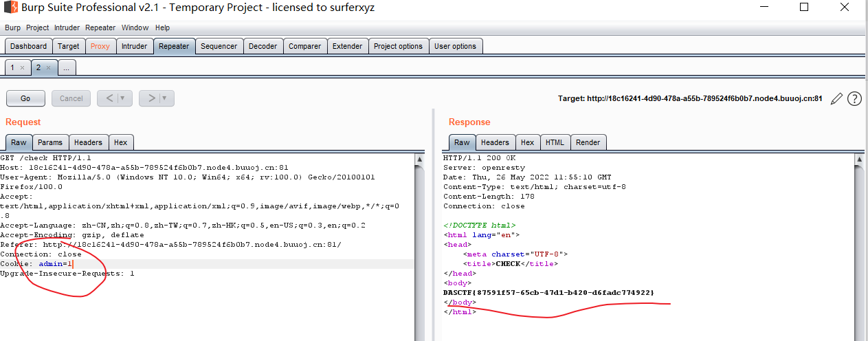This screenshot has height=341, width=868.
Task: Open the Burp menu
Action: (x=13, y=27)
